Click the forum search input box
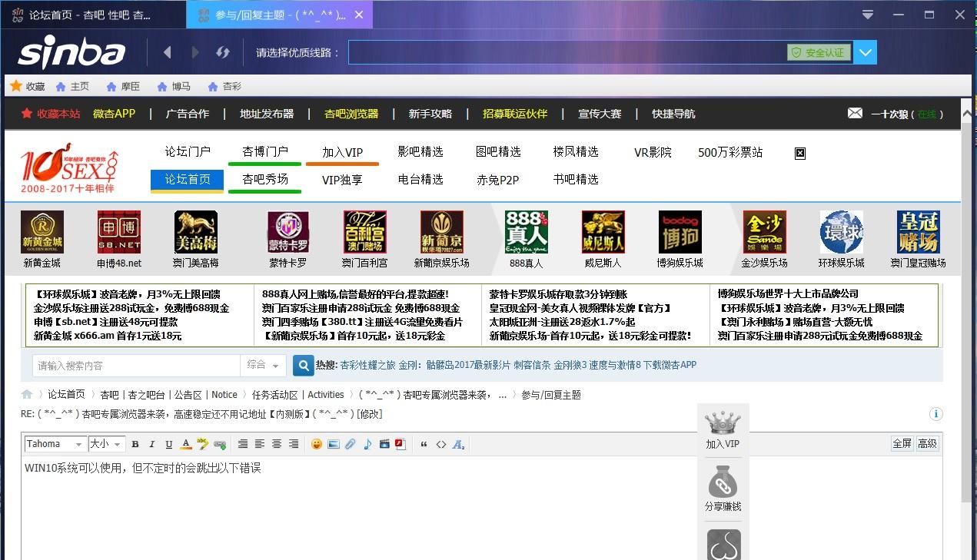The image size is (977, 560). (138, 366)
